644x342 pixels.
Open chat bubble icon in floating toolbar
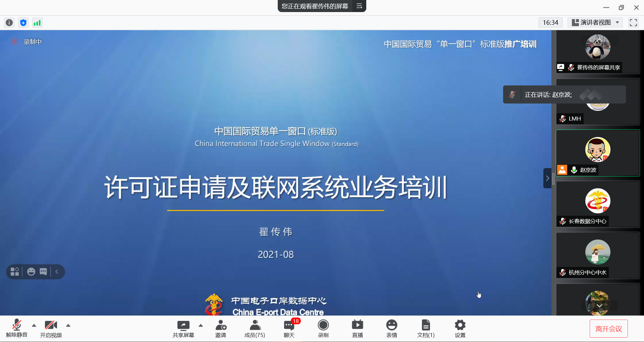[43, 272]
